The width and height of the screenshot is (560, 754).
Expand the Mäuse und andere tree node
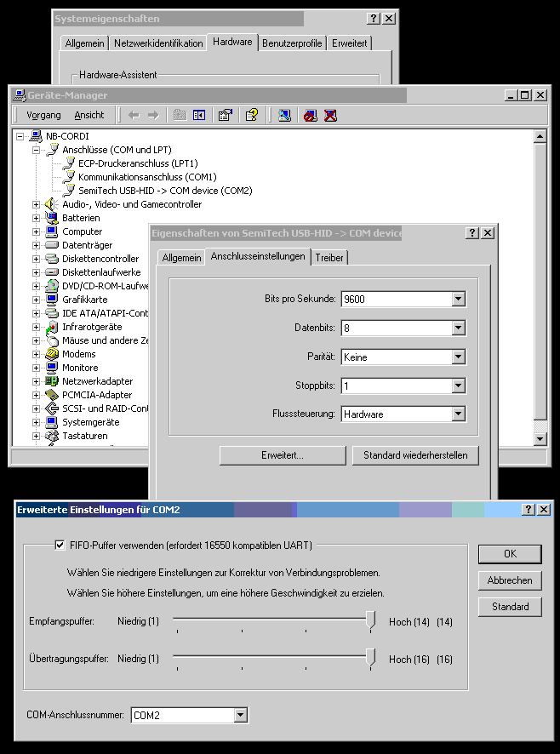(x=36, y=340)
